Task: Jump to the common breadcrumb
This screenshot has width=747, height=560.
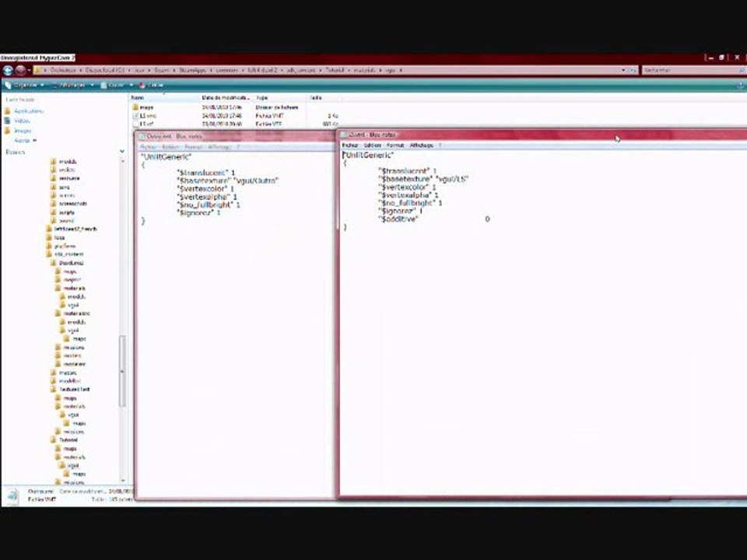Action: point(226,70)
